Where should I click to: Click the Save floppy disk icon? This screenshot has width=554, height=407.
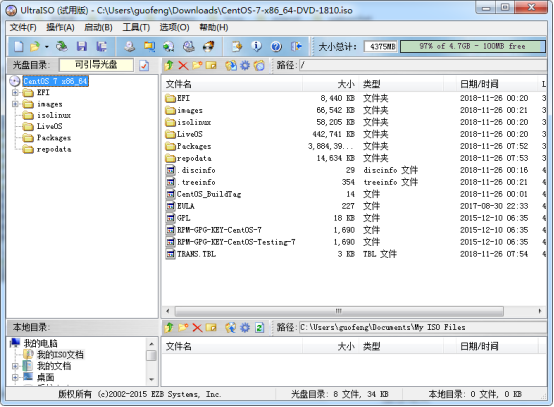point(82,46)
